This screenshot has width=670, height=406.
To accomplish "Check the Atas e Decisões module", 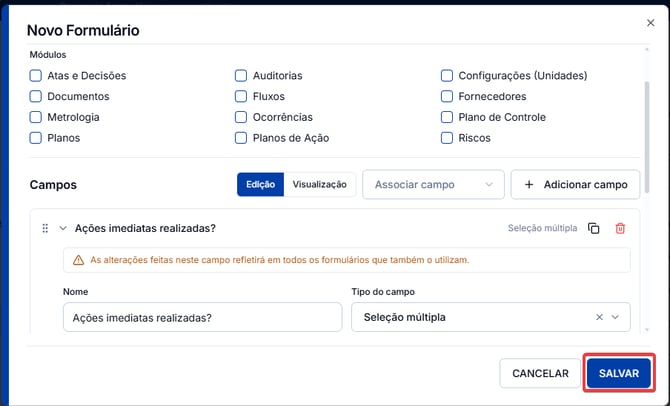I will click(x=35, y=76).
